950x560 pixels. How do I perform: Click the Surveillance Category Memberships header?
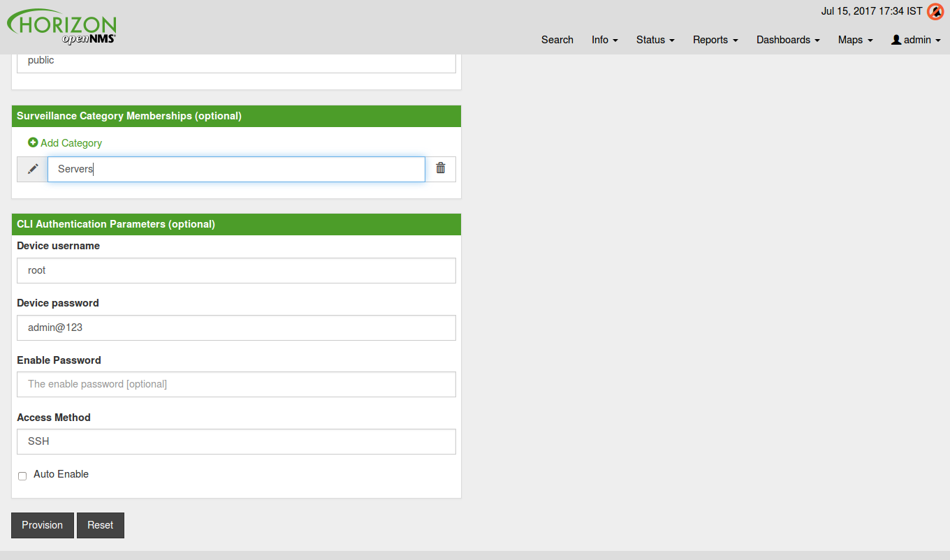click(236, 116)
